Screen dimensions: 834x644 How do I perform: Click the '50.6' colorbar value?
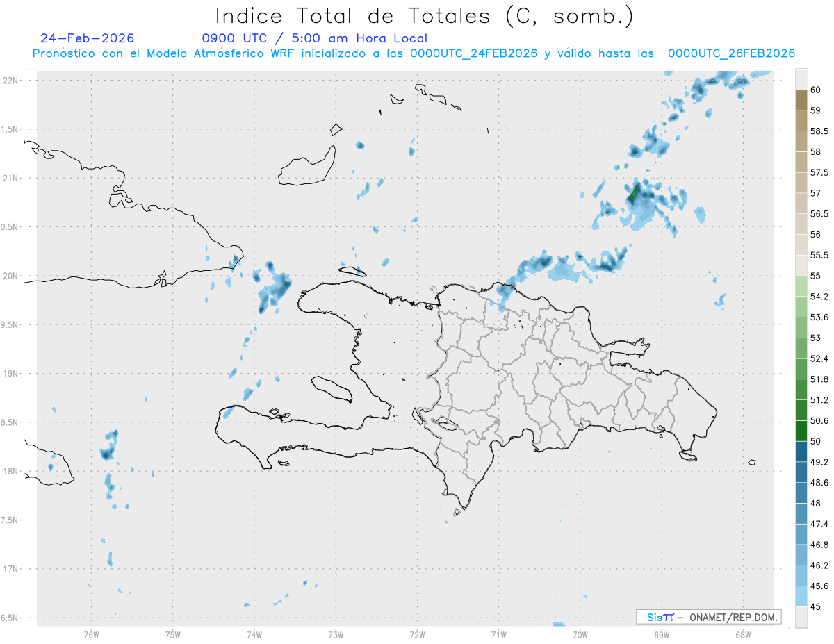click(x=819, y=421)
